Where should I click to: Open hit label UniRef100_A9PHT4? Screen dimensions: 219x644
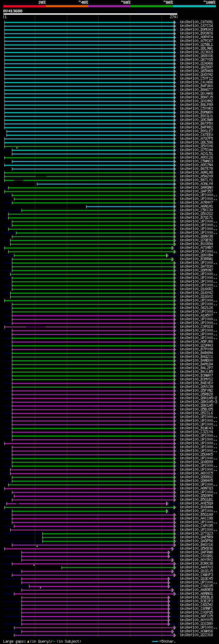coord(196,37)
